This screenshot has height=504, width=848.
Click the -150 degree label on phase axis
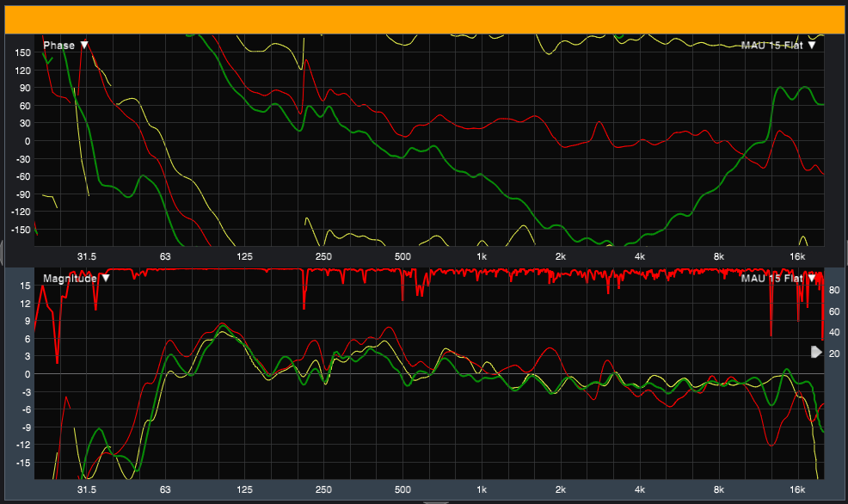(20, 230)
